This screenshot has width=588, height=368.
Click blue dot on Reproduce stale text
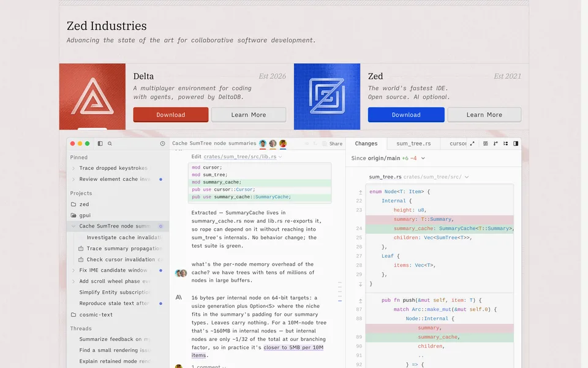point(161,304)
